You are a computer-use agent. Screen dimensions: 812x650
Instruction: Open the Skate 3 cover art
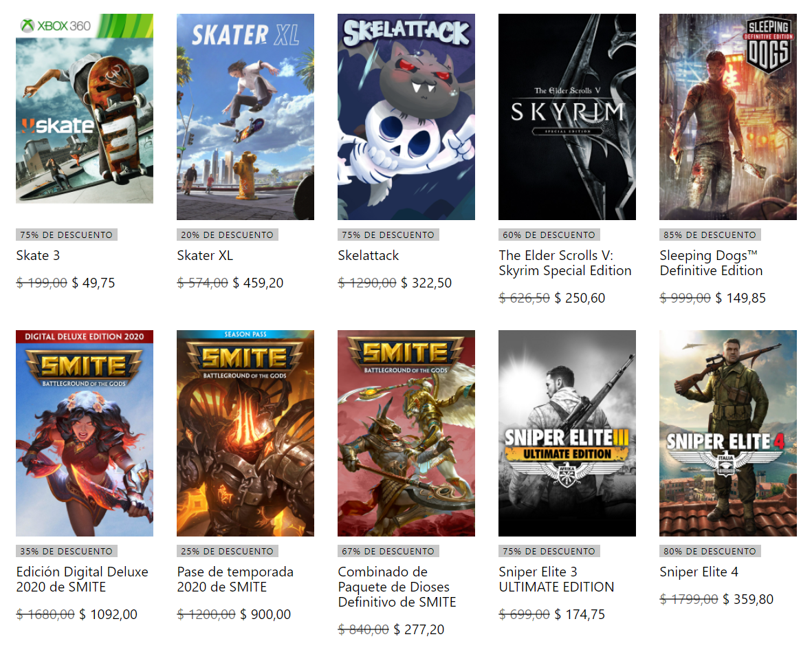[85, 109]
